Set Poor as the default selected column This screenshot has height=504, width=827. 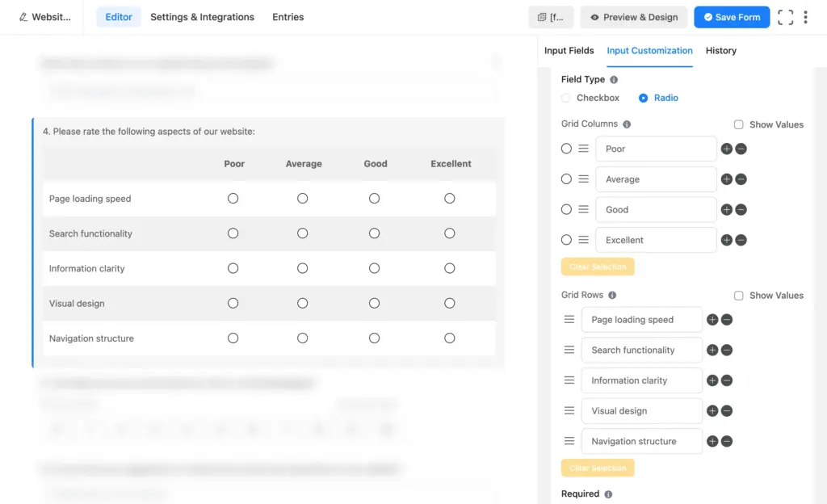coord(566,149)
